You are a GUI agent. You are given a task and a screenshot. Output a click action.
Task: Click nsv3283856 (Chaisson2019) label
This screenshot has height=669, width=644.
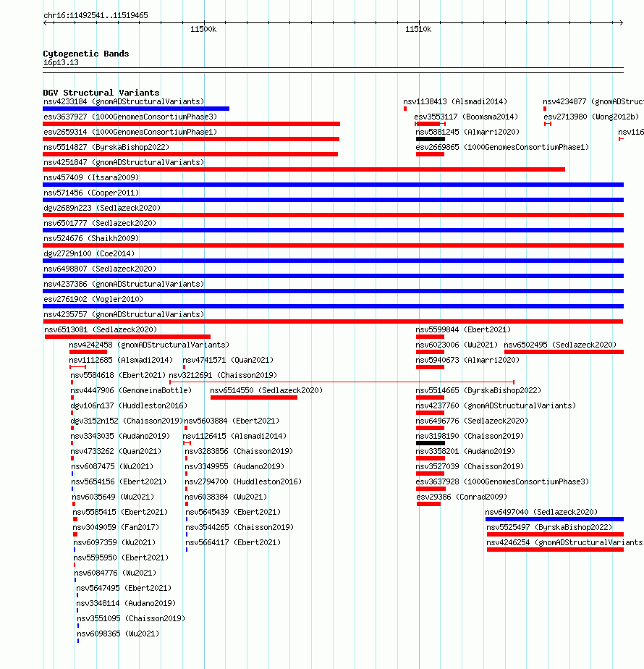(x=239, y=451)
